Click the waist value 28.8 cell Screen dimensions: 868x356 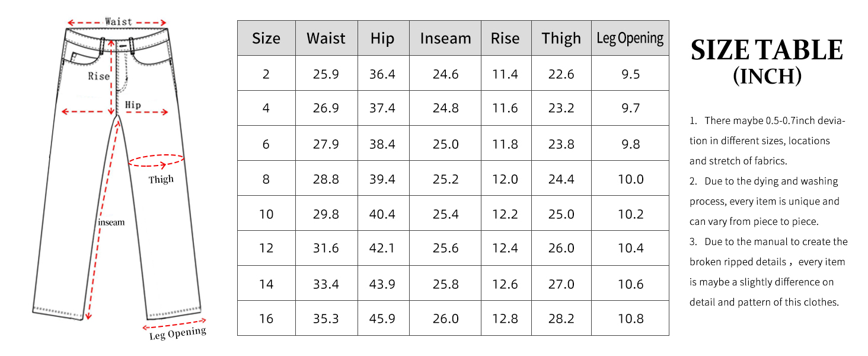(x=326, y=179)
